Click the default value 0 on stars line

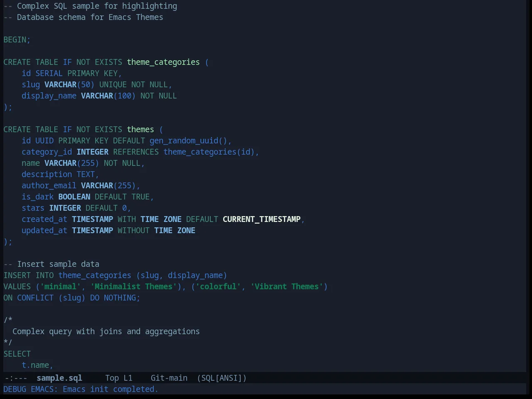(x=124, y=208)
